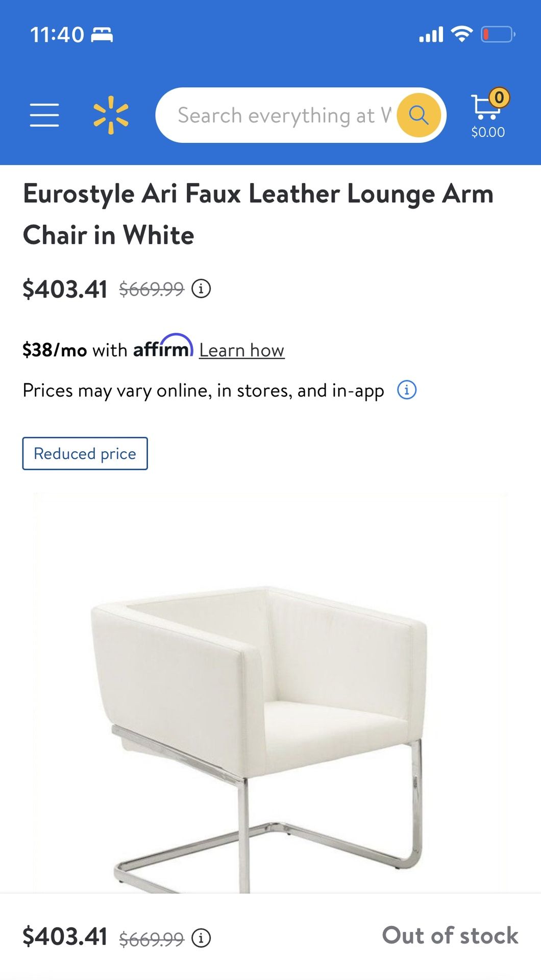Viewport: 541px width, 980px height.
Task: Tap the "Out of stock" label
Action: [x=450, y=936]
